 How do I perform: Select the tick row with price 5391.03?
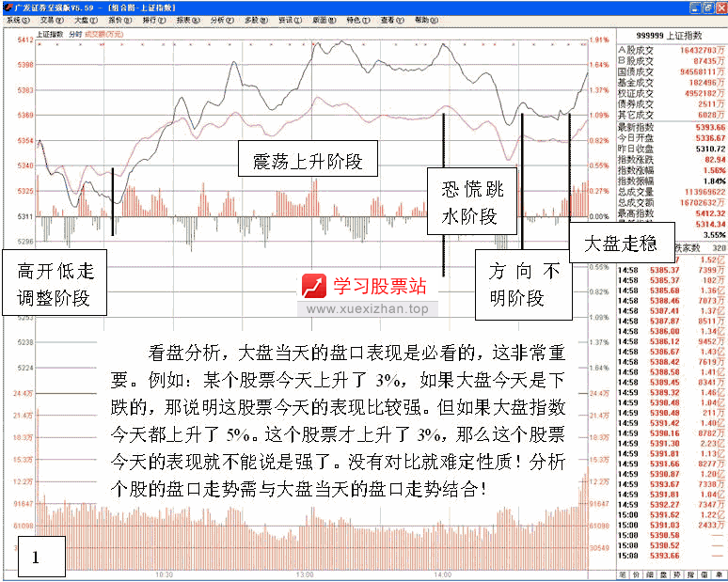coord(671,526)
